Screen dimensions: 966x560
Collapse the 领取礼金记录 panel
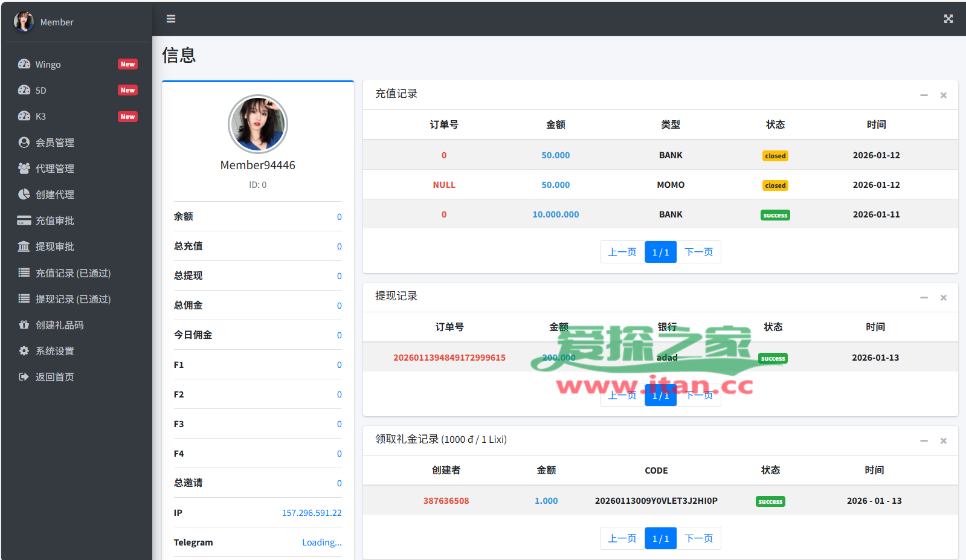point(924,441)
